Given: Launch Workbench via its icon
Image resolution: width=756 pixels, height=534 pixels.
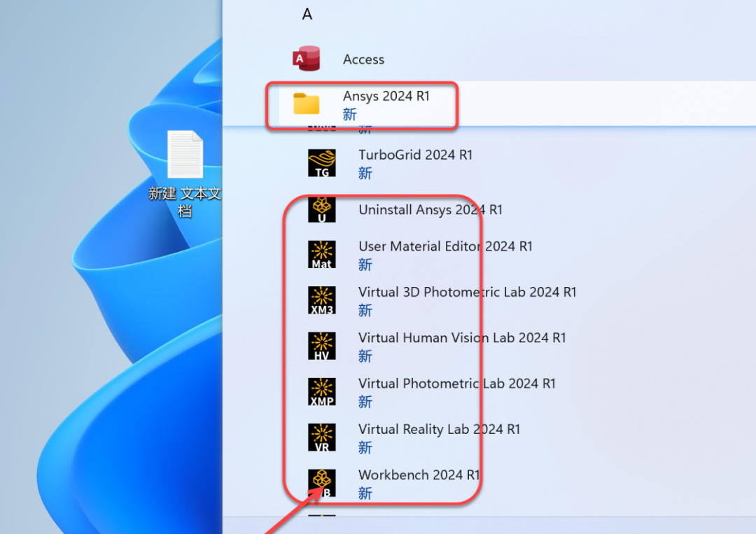Looking at the screenshot, I should [x=321, y=484].
